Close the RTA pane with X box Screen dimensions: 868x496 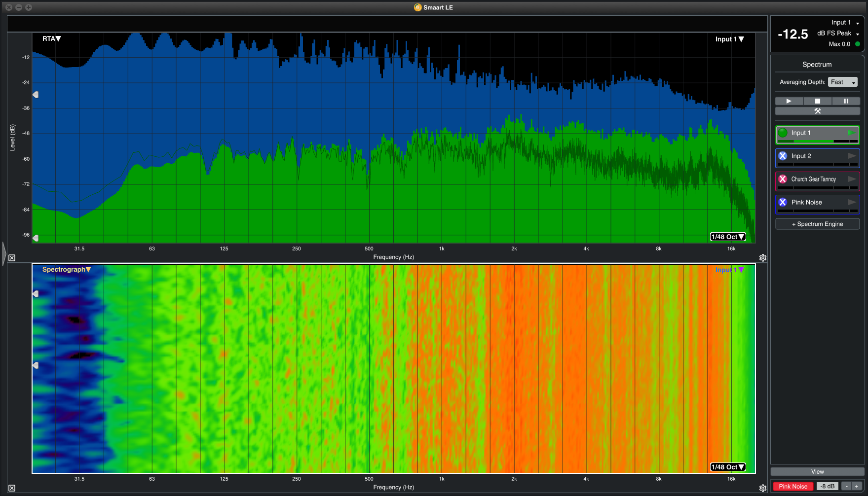[12, 258]
